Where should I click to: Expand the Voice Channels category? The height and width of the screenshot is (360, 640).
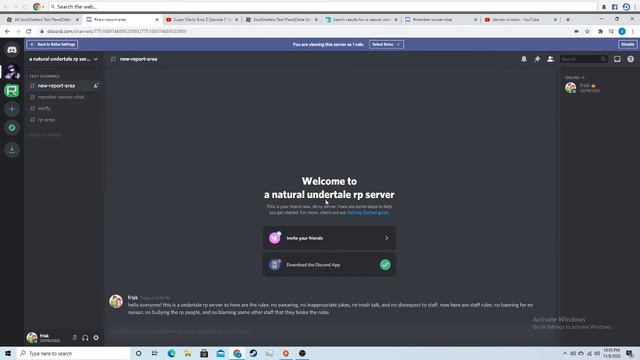pos(45,135)
